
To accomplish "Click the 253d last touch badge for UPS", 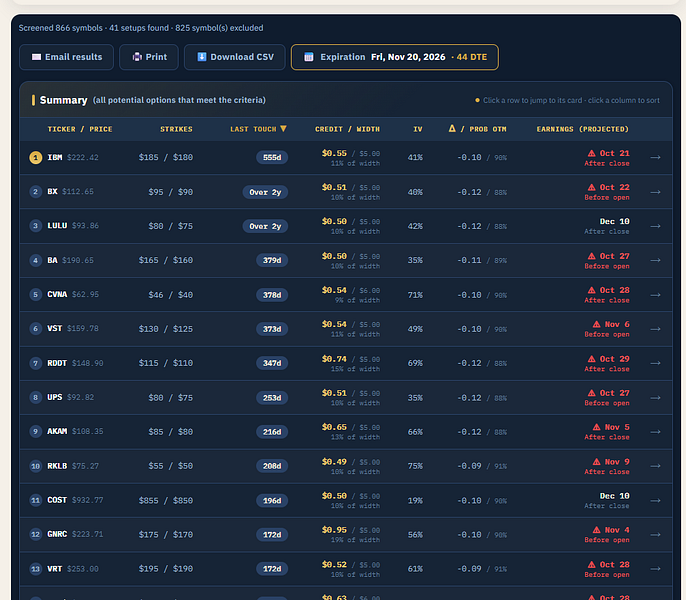I will [272, 398].
